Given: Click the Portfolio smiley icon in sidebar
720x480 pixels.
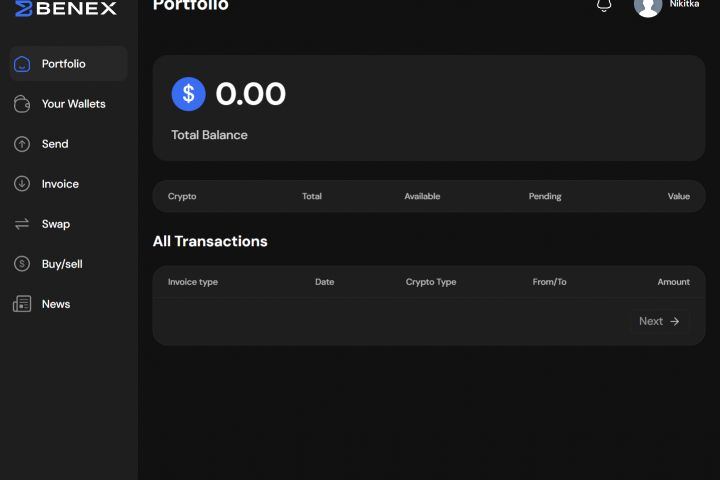Looking at the screenshot, I should pos(22,64).
